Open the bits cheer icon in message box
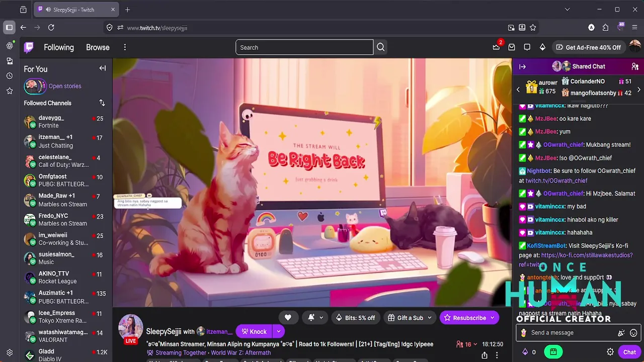The width and height of the screenshot is (644, 362). pos(621,333)
